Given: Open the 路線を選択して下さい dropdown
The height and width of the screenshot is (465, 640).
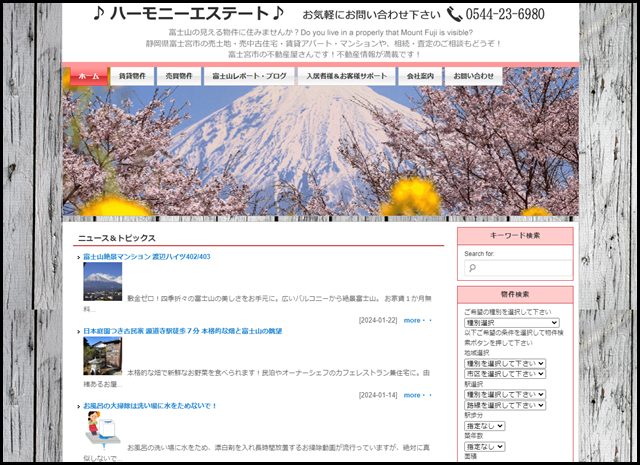Looking at the screenshot, I should (505, 405).
